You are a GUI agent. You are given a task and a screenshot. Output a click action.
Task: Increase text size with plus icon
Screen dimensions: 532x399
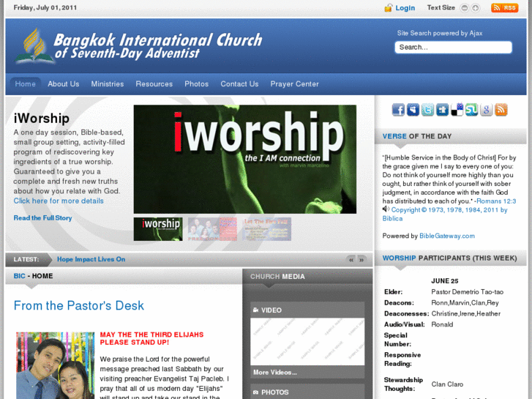476,8
